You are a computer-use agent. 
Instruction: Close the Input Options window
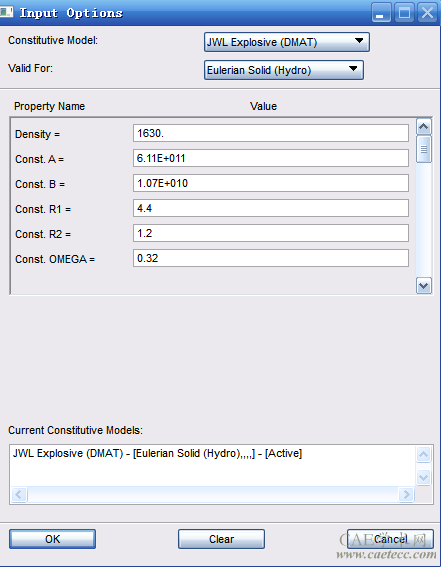(427, 13)
